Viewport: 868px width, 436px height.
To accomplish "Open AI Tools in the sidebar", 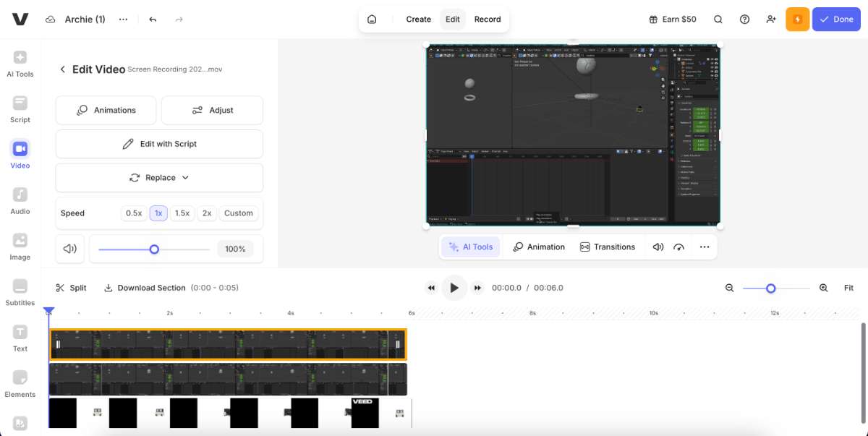I will pyautogui.click(x=20, y=64).
